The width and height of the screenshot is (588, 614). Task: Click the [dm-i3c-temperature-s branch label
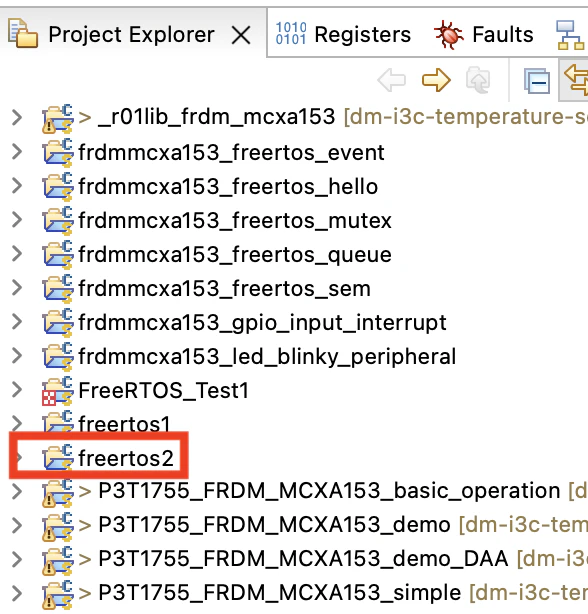click(465, 117)
